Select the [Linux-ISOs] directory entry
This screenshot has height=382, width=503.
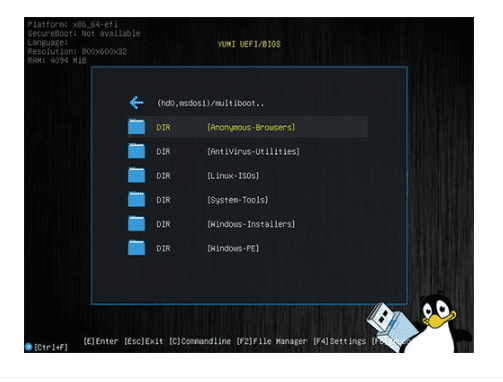[233, 176]
